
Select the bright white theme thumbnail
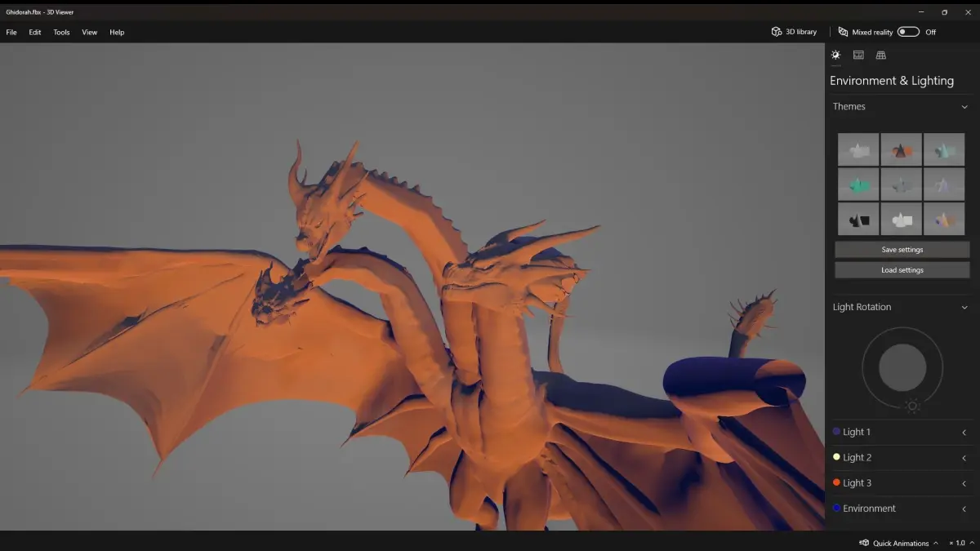902,220
